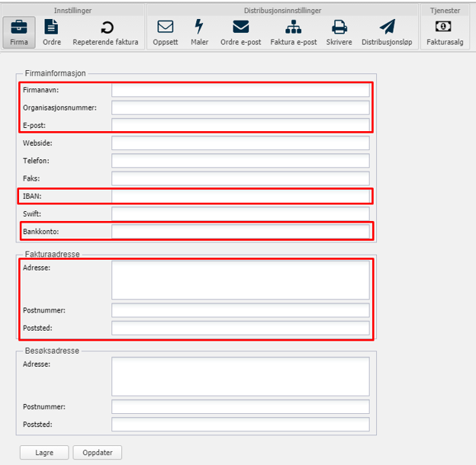The image size is (476, 465).
Task: Open Faktura e-post settings
Action: pyautogui.click(x=294, y=32)
